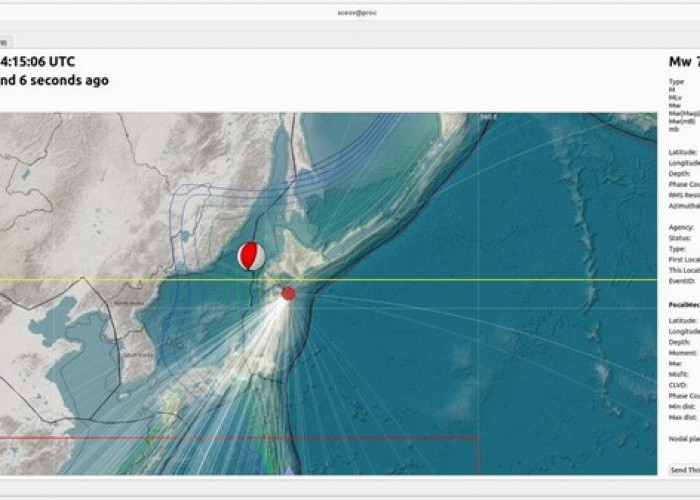
Task: Click the 'Nodal pla' label
Action: point(684,439)
